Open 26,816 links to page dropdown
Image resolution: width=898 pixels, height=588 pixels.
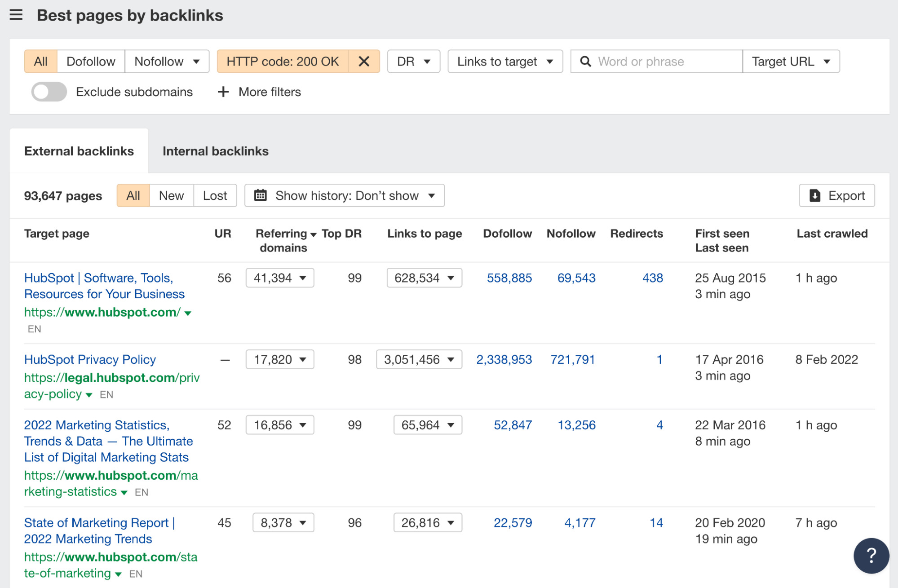pyautogui.click(x=428, y=522)
